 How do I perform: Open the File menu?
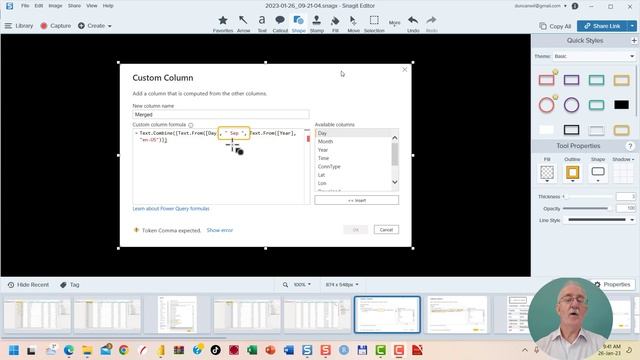25,6
